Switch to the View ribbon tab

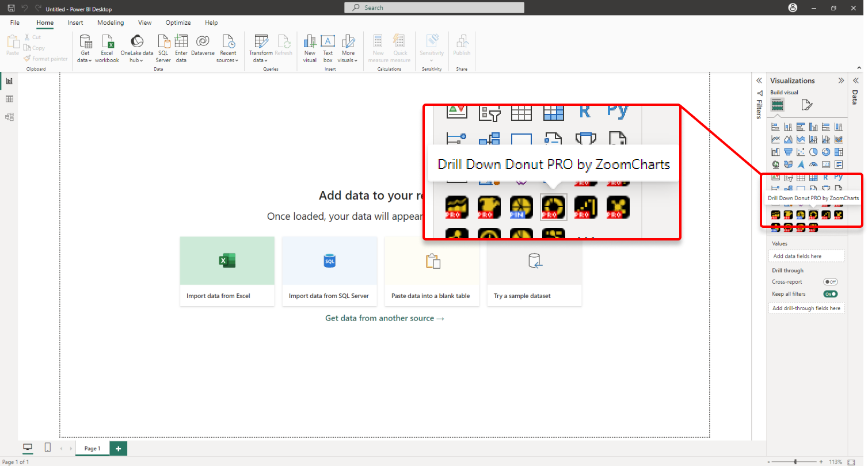click(145, 22)
